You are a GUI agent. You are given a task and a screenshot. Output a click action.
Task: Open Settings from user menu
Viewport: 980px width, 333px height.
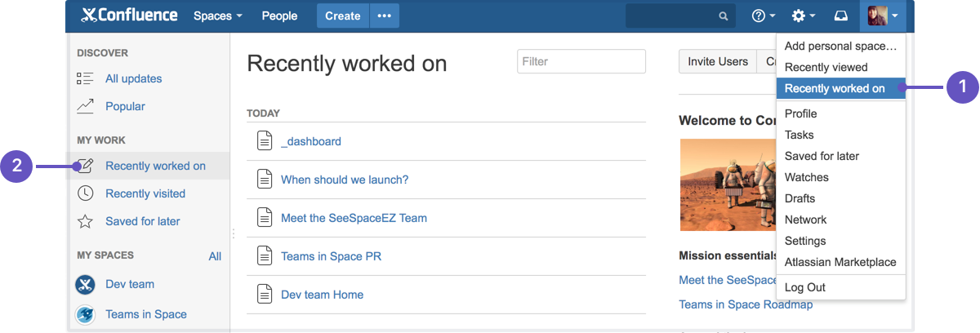coord(840,241)
